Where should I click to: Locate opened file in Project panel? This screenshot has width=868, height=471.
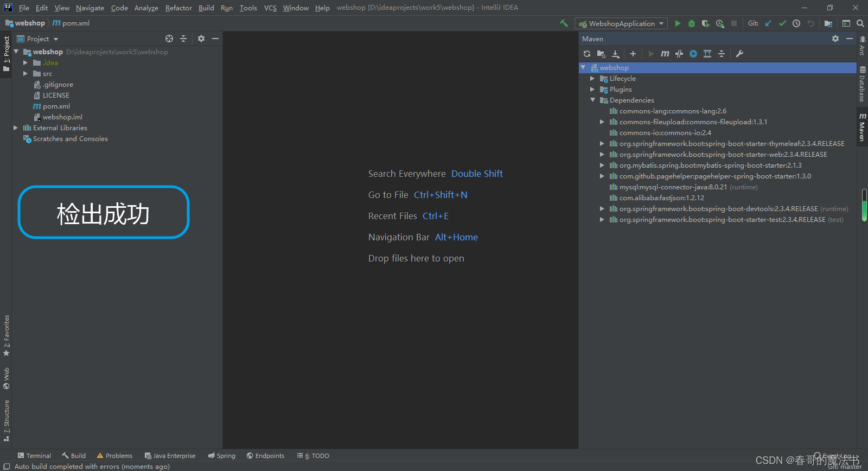(x=169, y=39)
